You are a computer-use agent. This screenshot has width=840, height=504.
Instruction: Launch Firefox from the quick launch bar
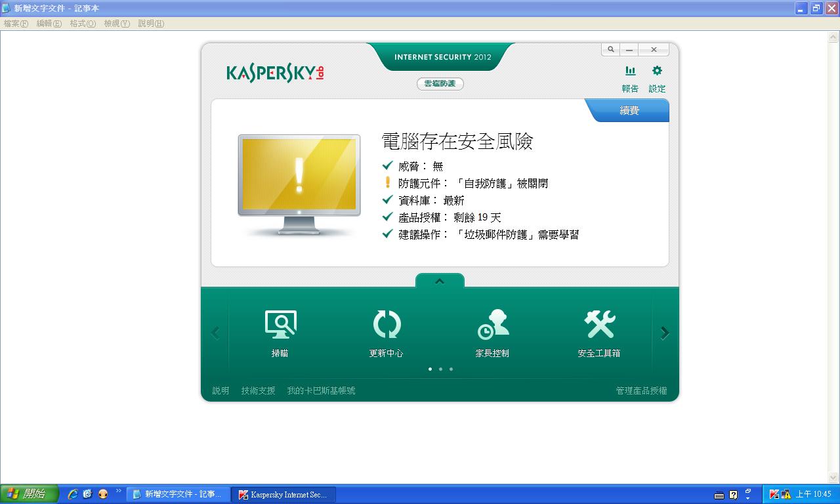pos(102,494)
